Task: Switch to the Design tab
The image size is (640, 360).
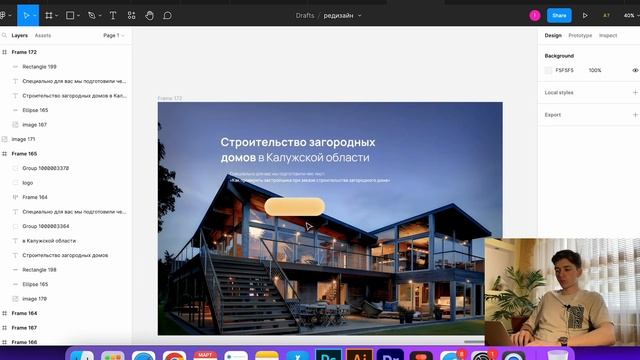Action: (x=553, y=36)
